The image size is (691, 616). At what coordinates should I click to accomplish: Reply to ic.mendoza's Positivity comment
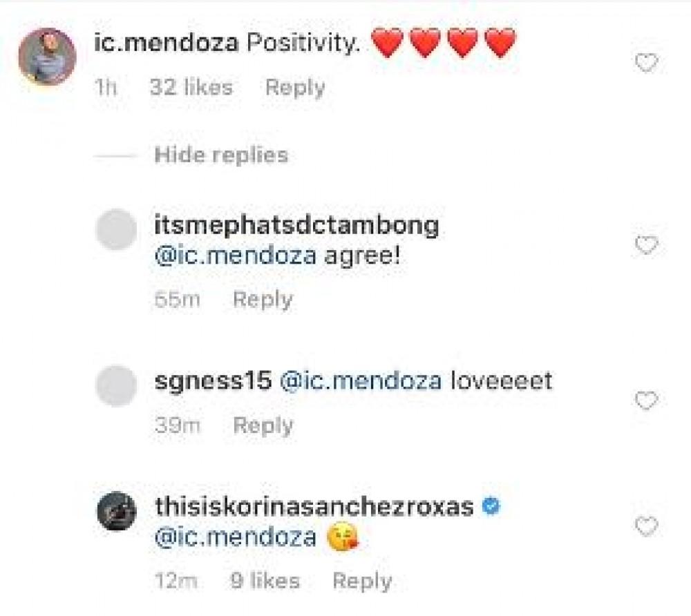coord(295,88)
